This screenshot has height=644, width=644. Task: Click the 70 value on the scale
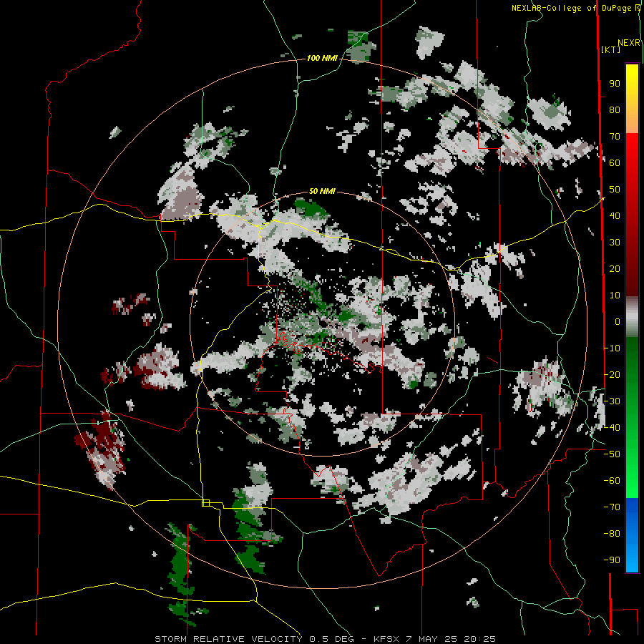point(615,137)
